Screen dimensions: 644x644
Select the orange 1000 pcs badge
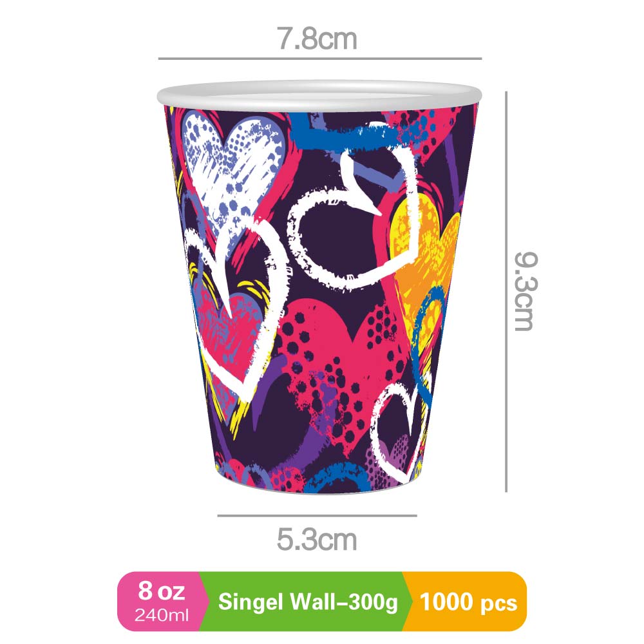467,601
